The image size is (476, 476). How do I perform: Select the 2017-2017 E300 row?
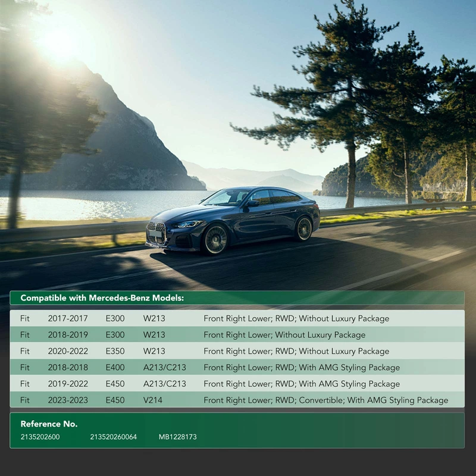point(237,318)
